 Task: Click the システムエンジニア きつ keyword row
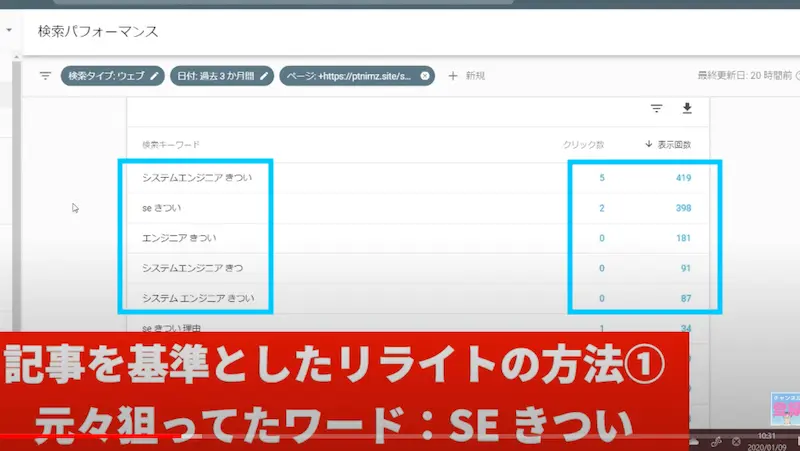pos(193,268)
